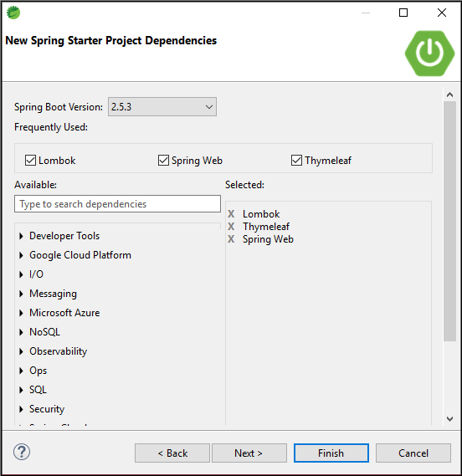The image size is (462, 476).
Task: Close the dialog with the X button
Action: click(x=442, y=13)
